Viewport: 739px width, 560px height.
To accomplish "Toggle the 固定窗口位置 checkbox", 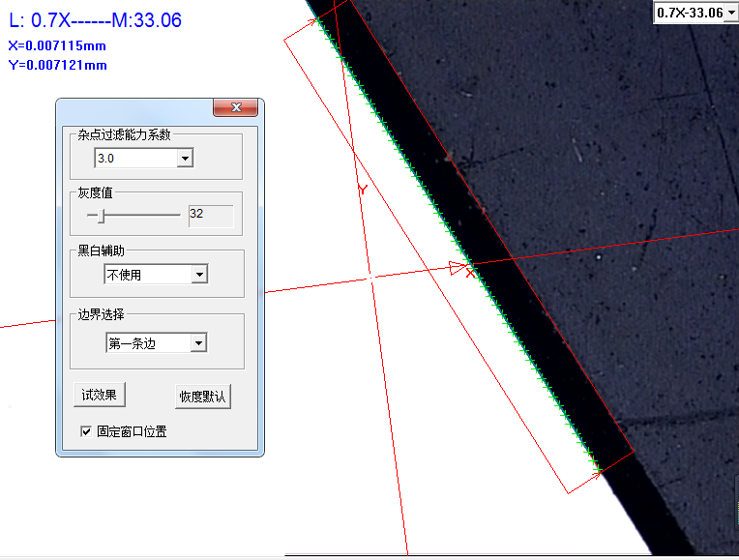I will point(85,431).
